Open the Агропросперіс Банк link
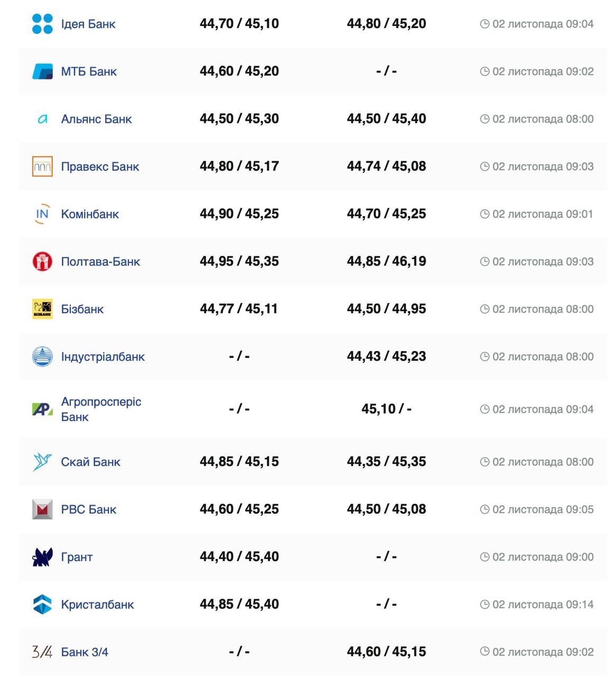 coord(100,409)
